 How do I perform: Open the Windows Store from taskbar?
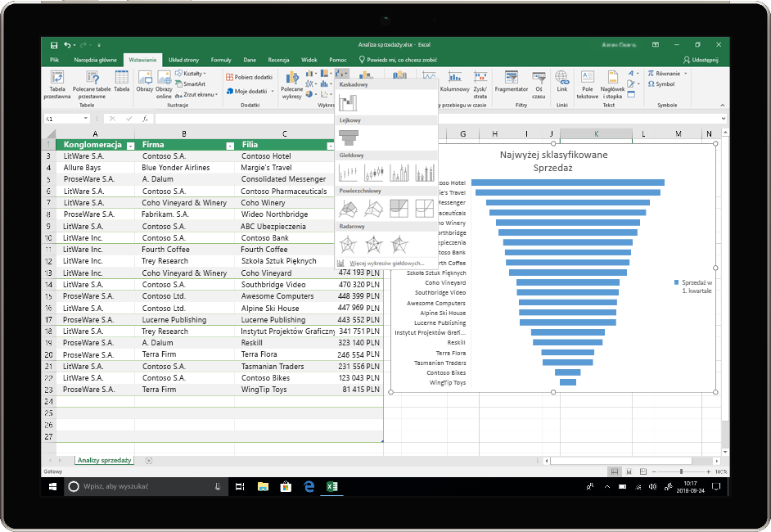286,487
